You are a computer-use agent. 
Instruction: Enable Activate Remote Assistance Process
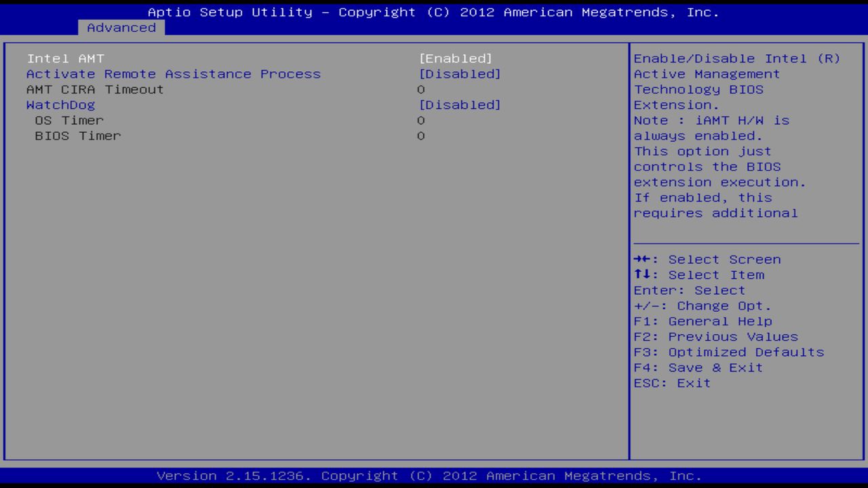point(461,74)
